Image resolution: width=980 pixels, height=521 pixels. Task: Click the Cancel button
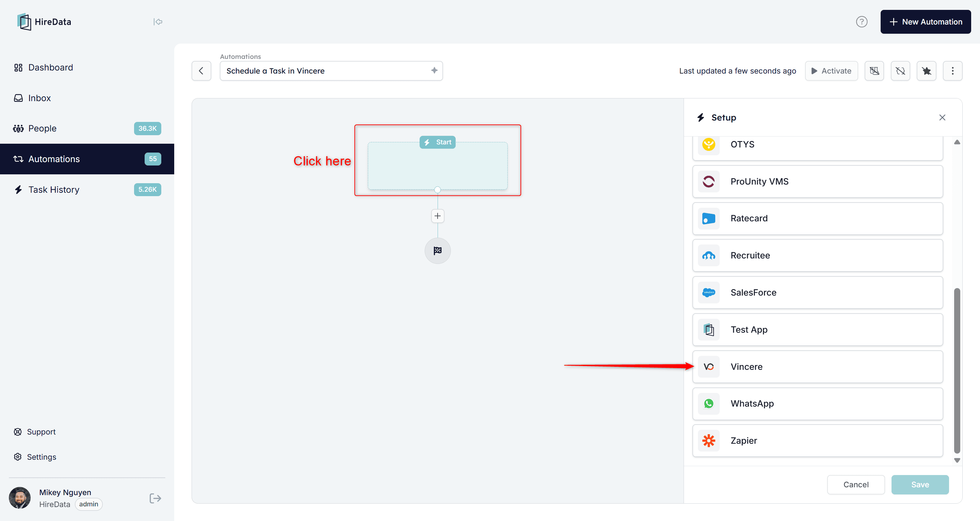click(x=855, y=485)
